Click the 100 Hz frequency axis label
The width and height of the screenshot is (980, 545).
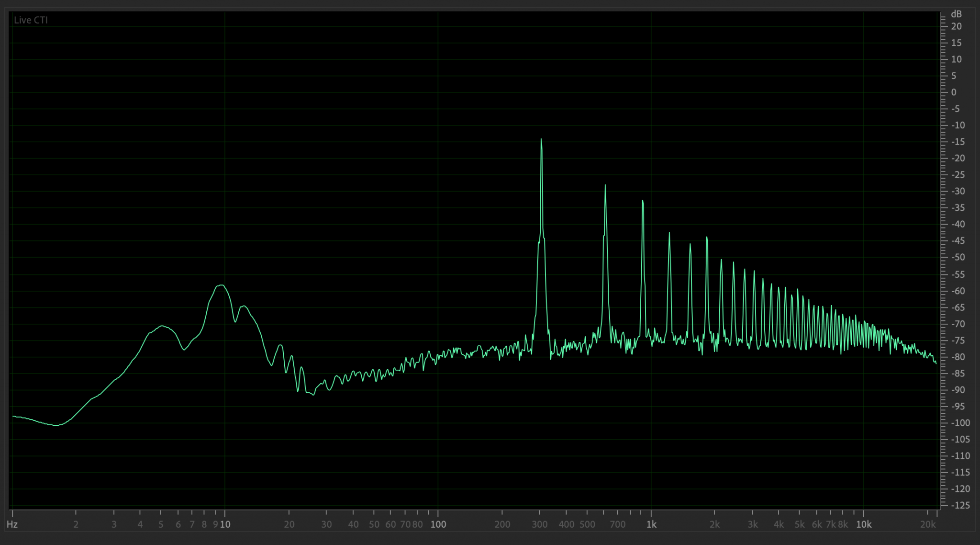(x=438, y=524)
